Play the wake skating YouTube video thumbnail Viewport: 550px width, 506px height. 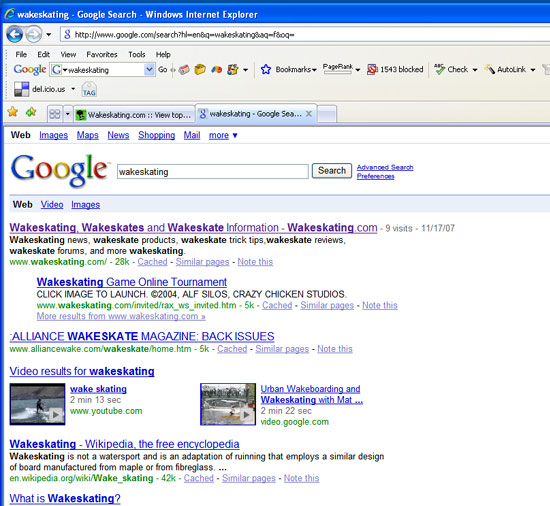click(x=38, y=404)
